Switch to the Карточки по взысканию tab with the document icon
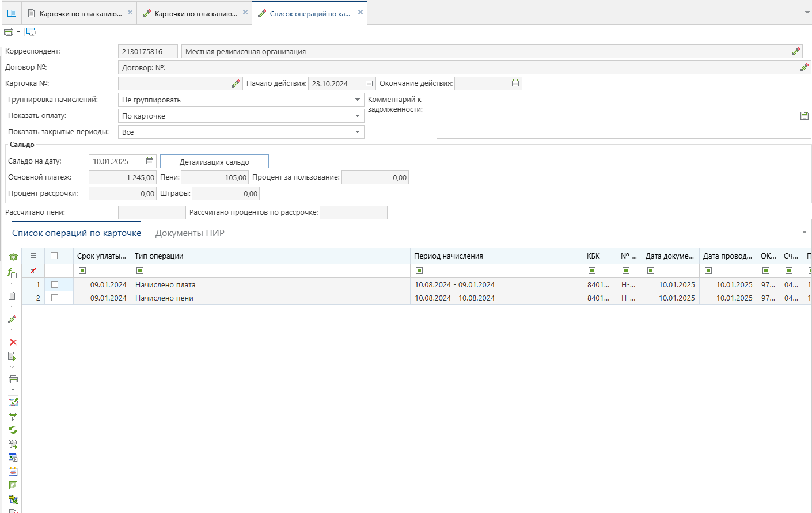 79,13
